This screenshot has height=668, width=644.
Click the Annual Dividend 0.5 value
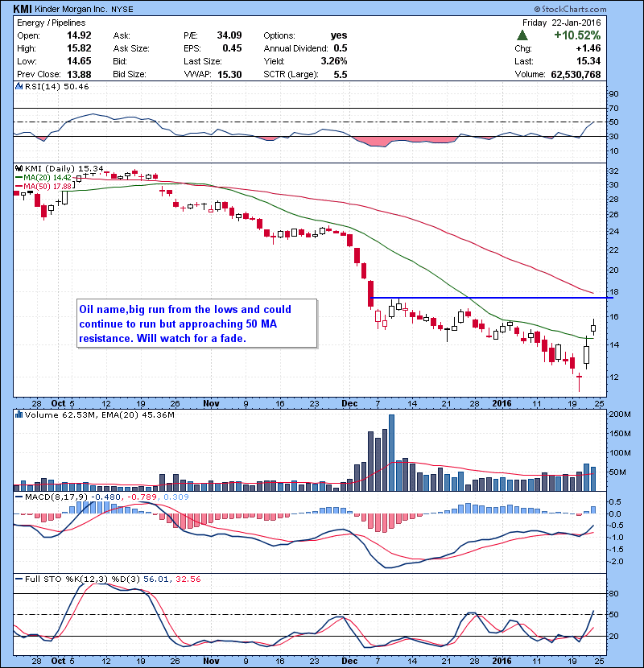pos(341,48)
